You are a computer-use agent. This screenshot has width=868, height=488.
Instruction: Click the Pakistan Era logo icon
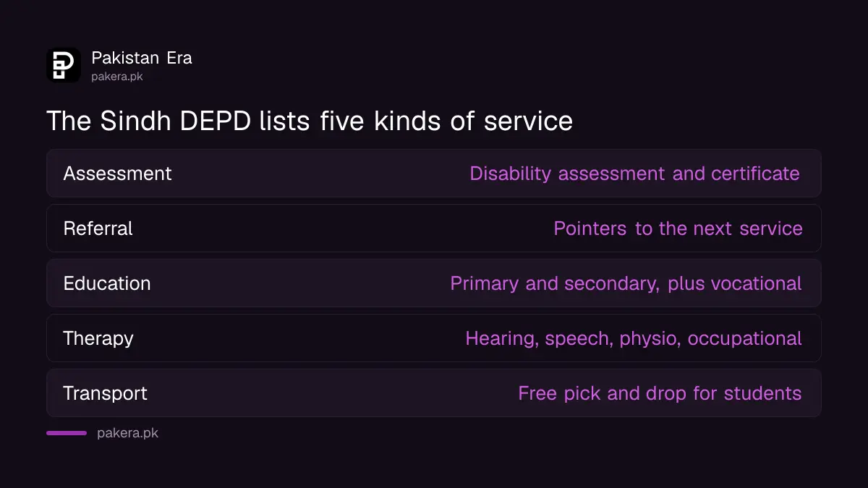point(64,65)
